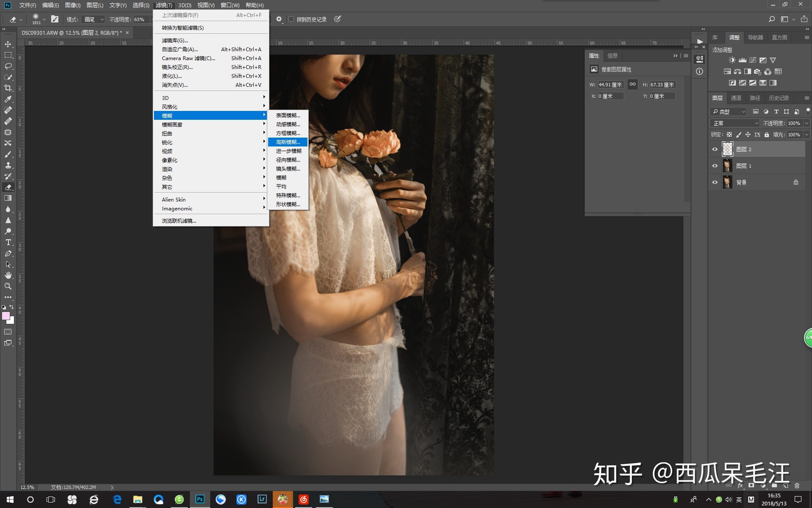Expand the 模糊画廊 submenu
The width and height of the screenshot is (812, 508).
tap(211, 124)
